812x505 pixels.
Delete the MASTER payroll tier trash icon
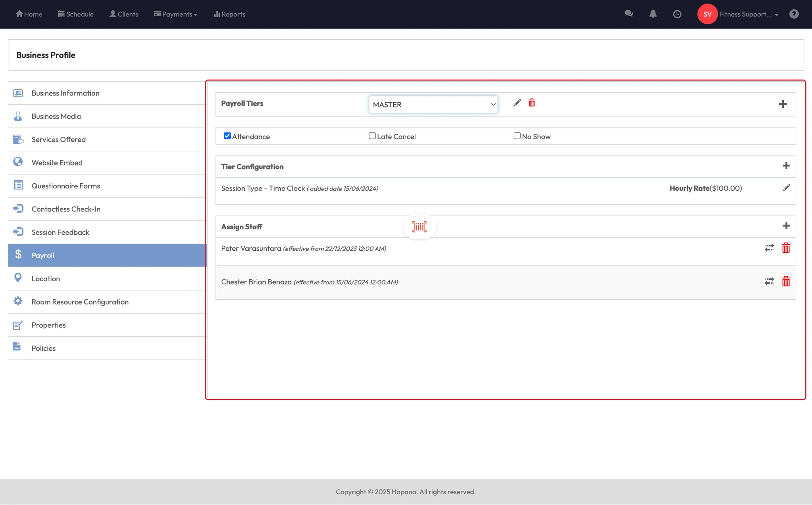pyautogui.click(x=532, y=103)
